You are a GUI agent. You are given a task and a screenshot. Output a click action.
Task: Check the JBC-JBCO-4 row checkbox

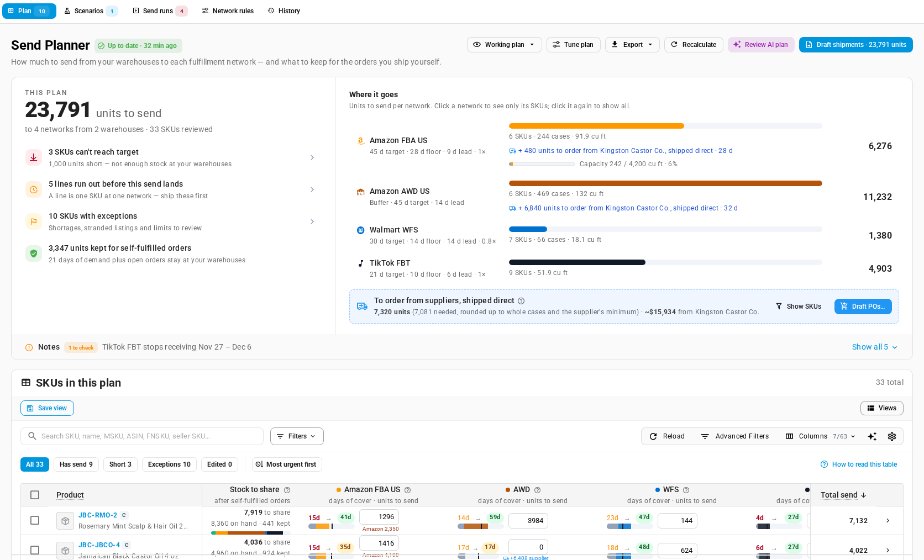(x=35, y=550)
